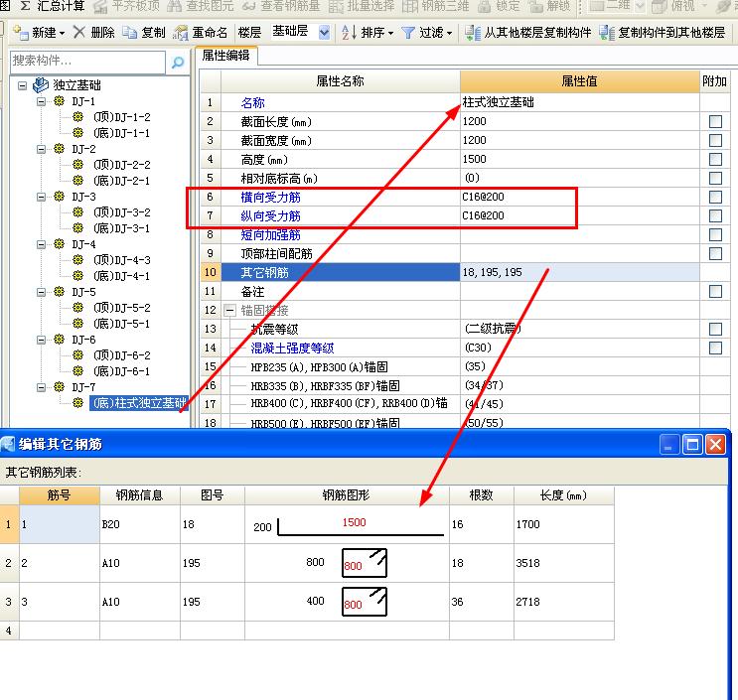Toggle 附加 checkbox for 抗震等级 row
This screenshot has width=738, height=700.
[x=715, y=329]
